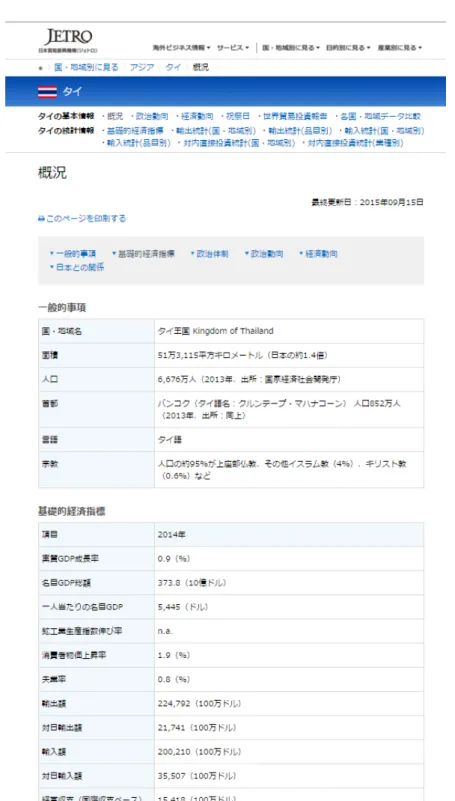Open the 経済動向 link in タイの基本情報 row

pyautogui.click(x=197, y=116)
